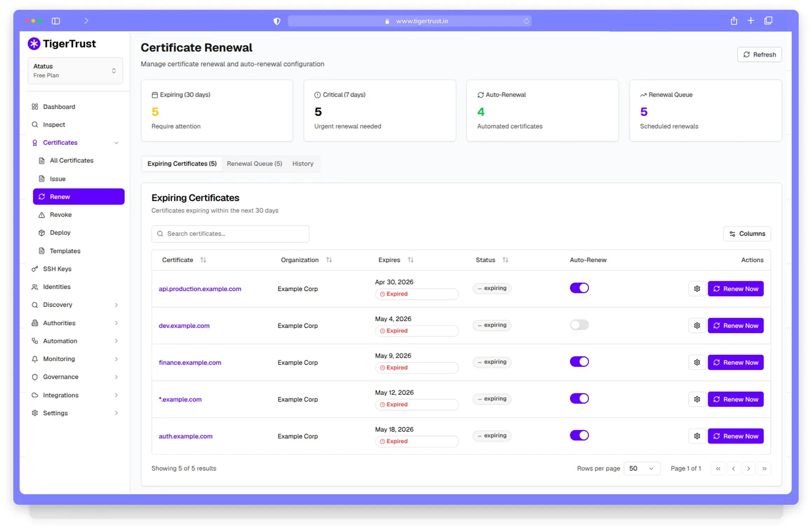Click the TigerTrust logo icon

click(34, 44)
